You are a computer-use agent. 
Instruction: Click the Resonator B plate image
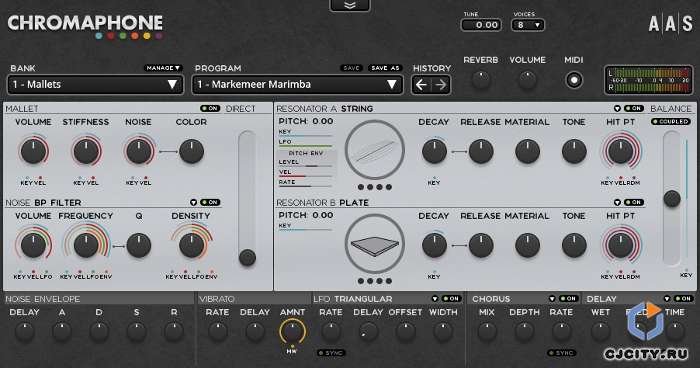point(375,244)
